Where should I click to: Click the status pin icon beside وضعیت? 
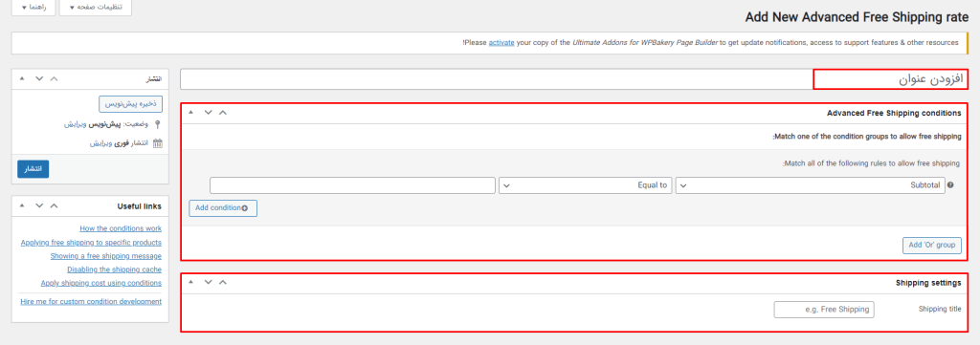pos(158,125)
